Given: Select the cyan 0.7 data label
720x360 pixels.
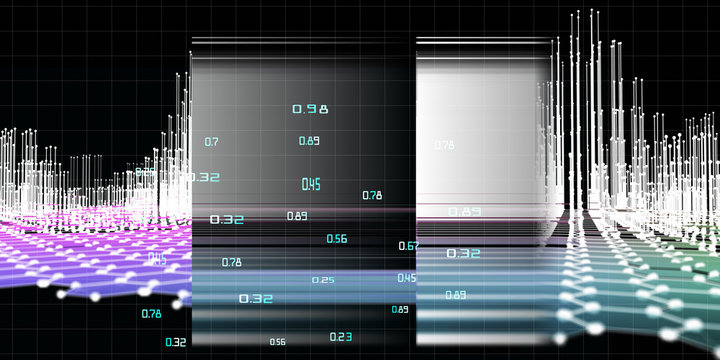Looking at the screenshot, I should pyautogui.click(x=211, y=142).
